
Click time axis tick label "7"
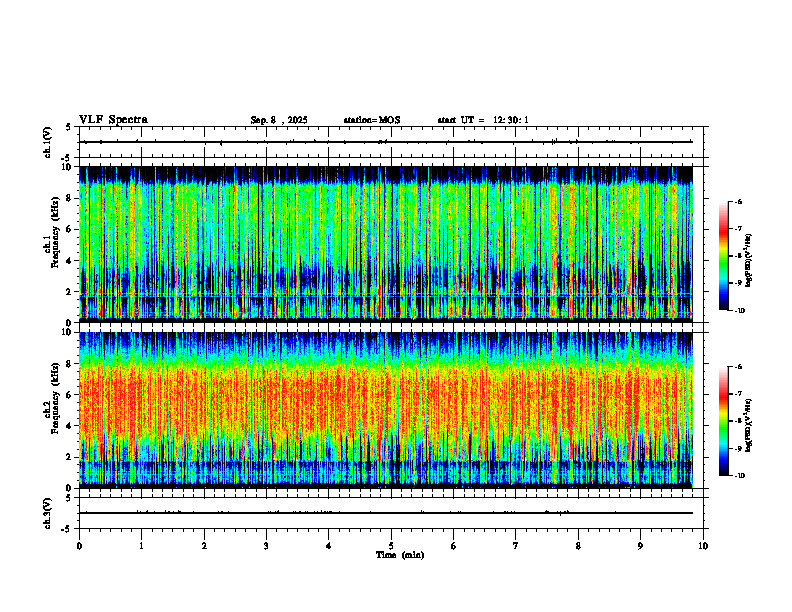516,546
